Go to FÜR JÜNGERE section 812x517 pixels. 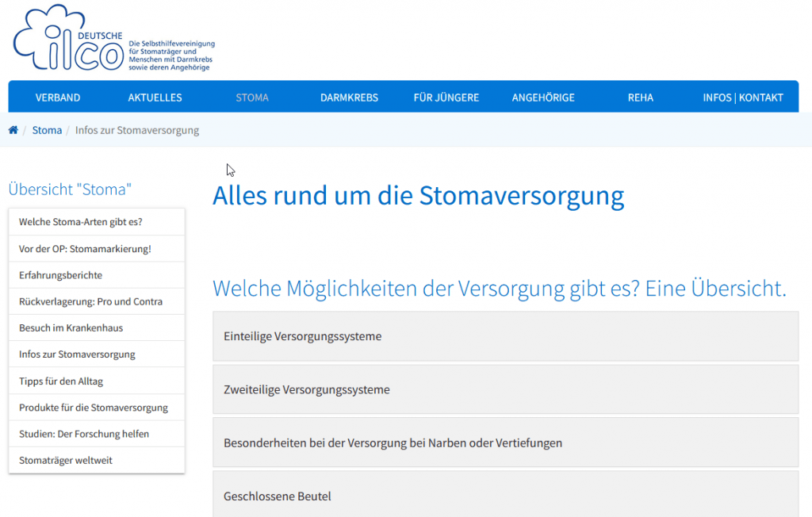tap(446, 98)
